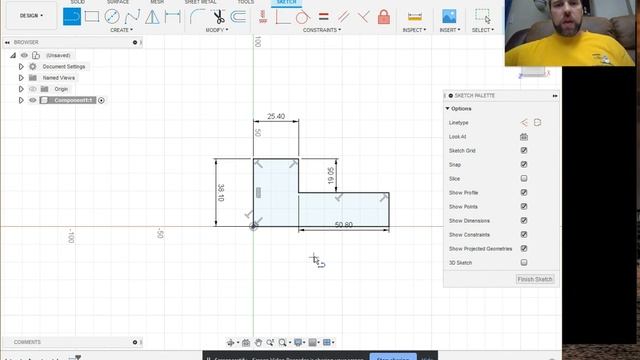Open the Modify dropdown menu
Viewport: 640px width, 360px height.
click(217, 30)
